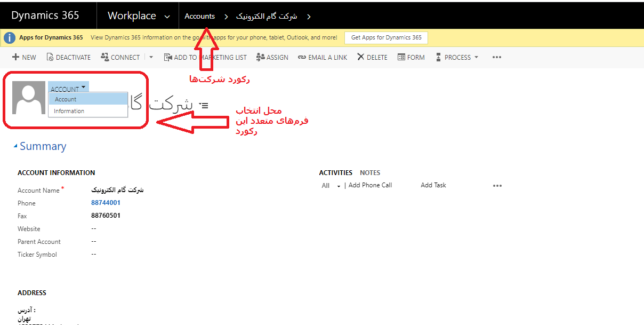Expand chevron after the record name breadcrumb
Viewport: 644px width, 325px height.
point(309,17)
